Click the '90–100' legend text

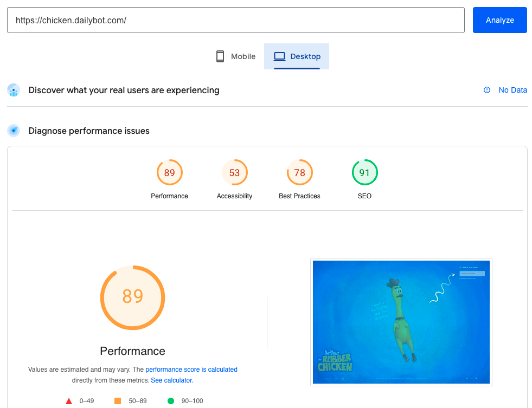tap(192, 401)
